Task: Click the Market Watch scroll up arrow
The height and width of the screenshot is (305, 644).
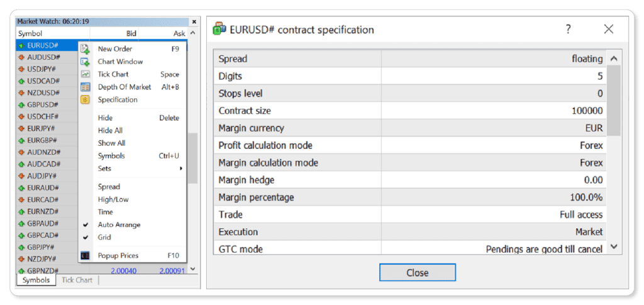Action: (193, 33)
